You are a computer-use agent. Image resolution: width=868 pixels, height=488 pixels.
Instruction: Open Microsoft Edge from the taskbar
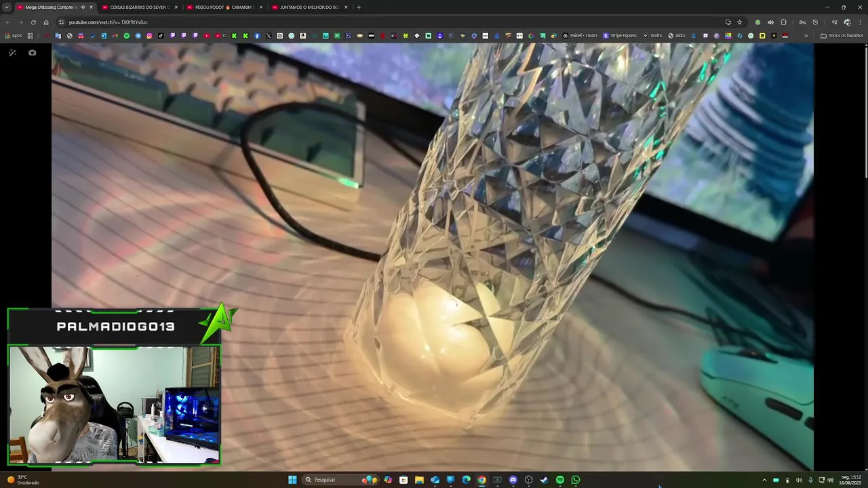466,480
